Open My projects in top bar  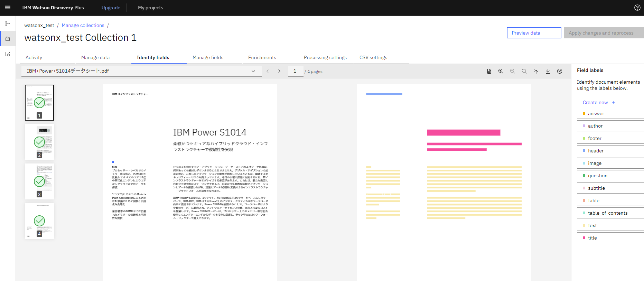[x=150, y=8]
